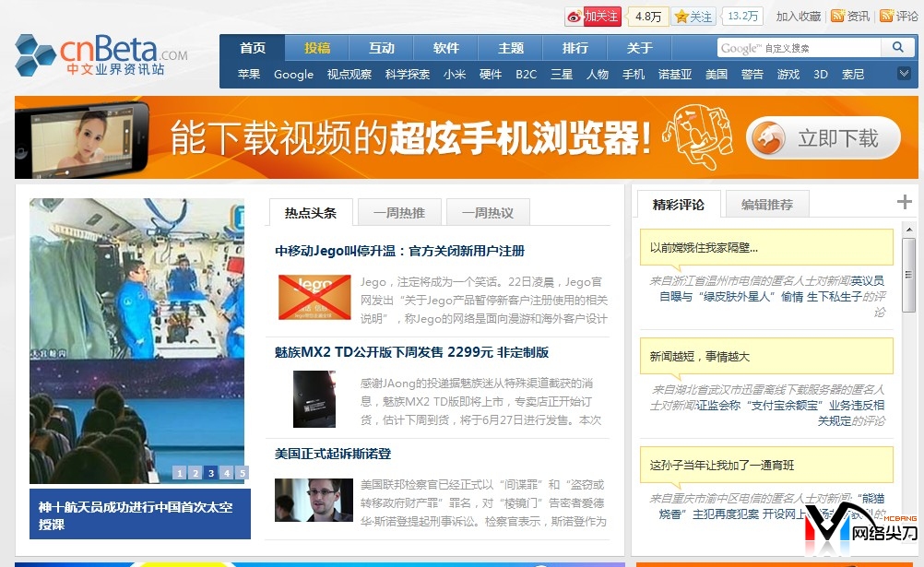This screenshot has height=567, width=924.
Task: Open the 软件 navigation menu
Action: pyautogui.click(x=446, y=48)
